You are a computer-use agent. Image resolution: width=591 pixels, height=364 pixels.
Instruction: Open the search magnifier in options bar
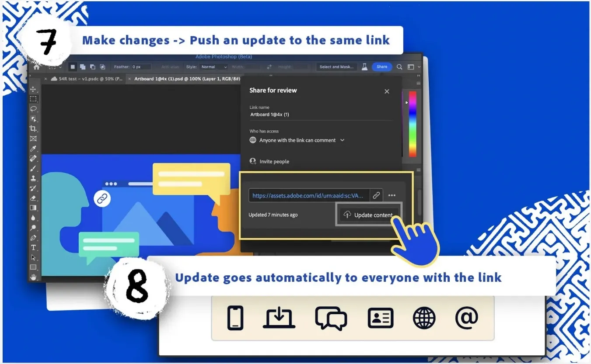tap(399, 67)
